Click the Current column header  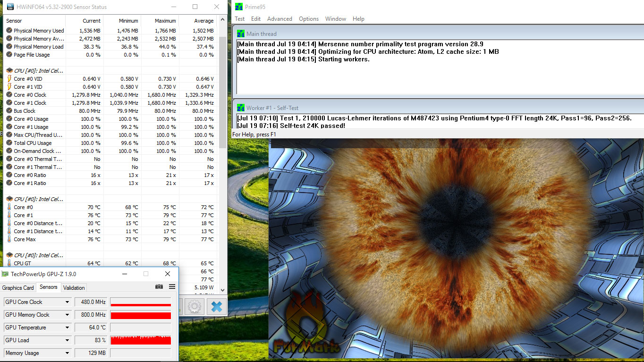(85, 21)
